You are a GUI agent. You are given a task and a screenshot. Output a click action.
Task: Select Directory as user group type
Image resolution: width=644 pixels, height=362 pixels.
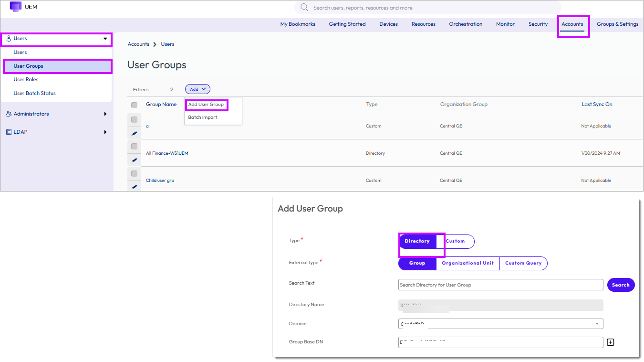(417, 241)
